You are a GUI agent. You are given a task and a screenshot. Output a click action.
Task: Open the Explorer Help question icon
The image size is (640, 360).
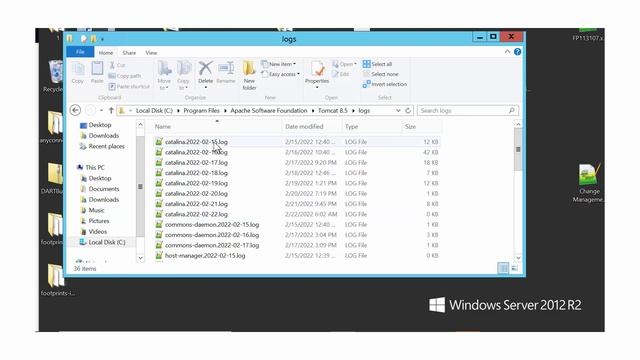click(518, 52)
